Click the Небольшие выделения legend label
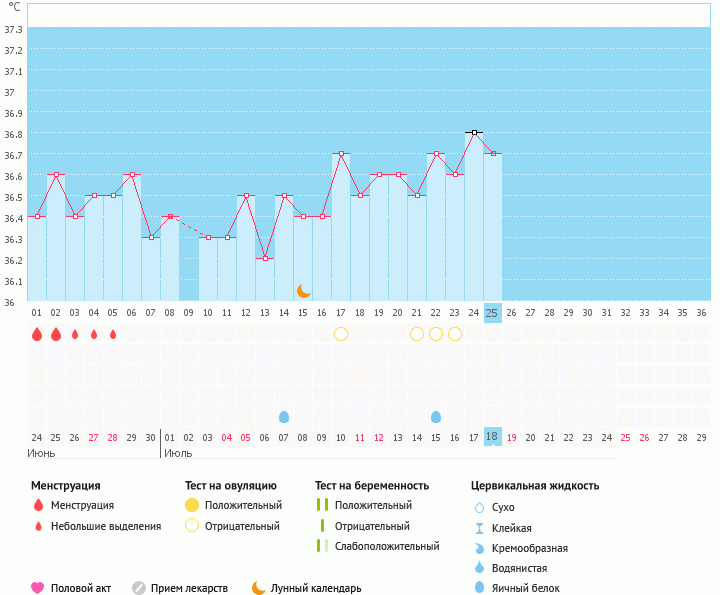The width and height of the screenshot is (720, 595). coord(106,526)
